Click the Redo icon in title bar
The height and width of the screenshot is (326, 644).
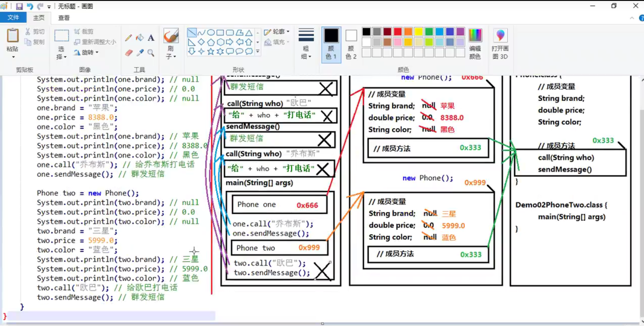[x=40, y=6]
